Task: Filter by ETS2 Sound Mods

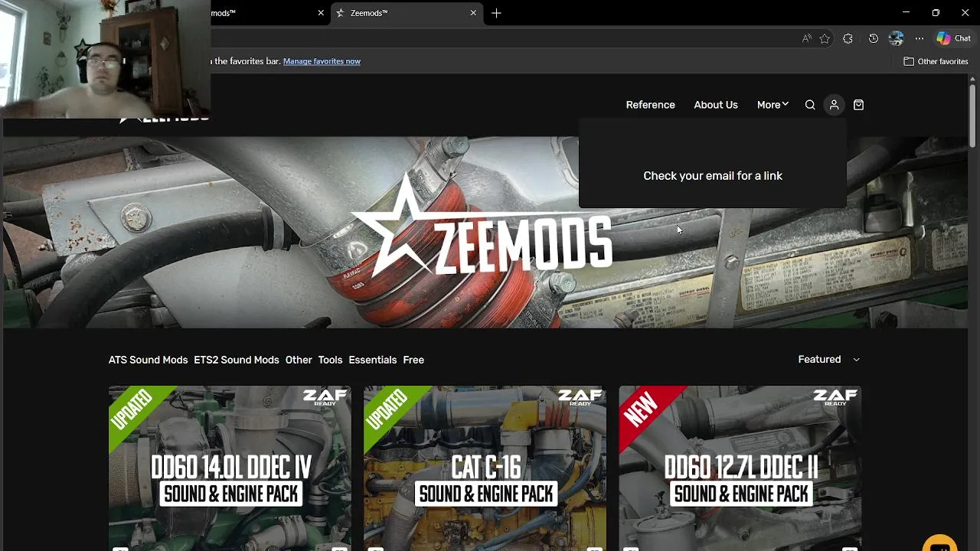Action: tap(236, 360)
